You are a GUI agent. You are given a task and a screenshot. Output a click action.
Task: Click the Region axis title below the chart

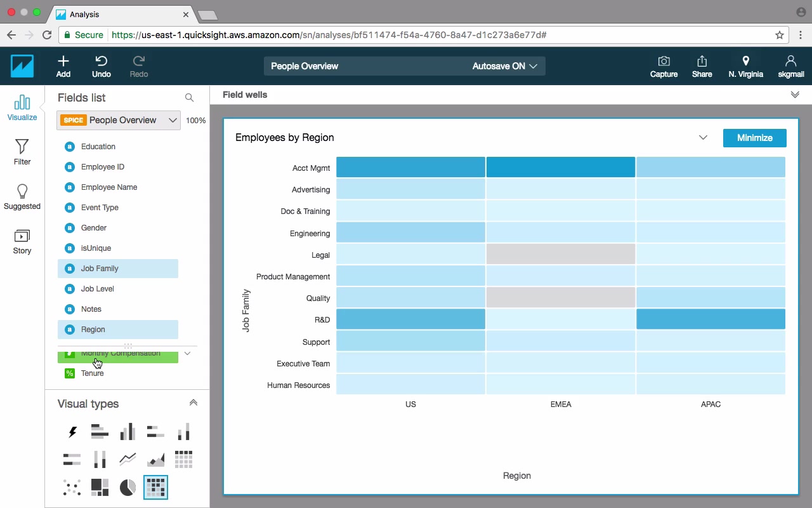tap(517, 476)
